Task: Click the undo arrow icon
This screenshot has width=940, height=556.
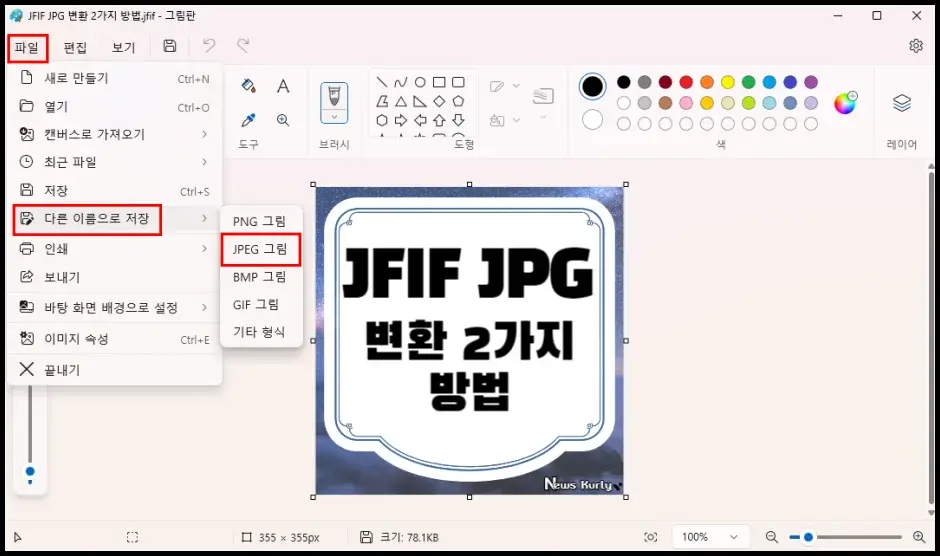Action: 209,46
